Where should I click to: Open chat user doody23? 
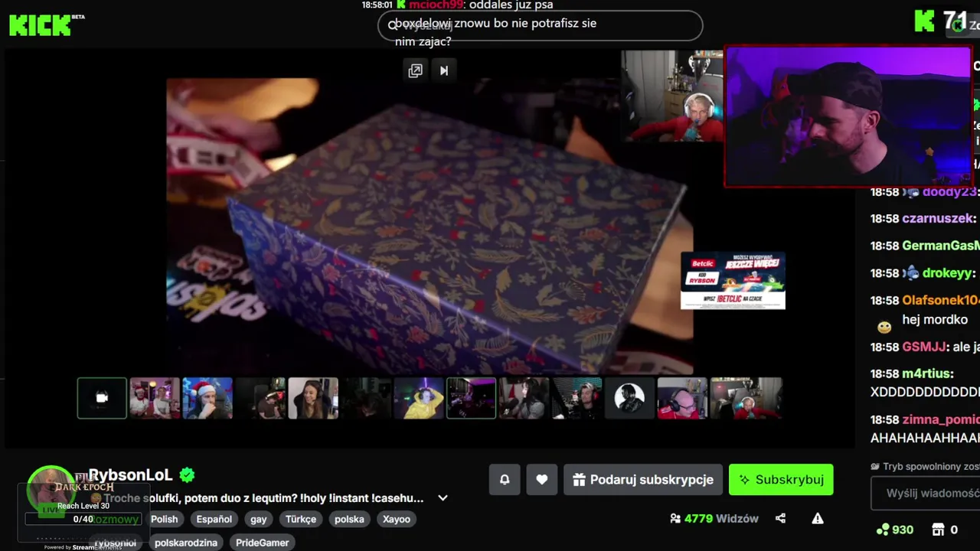point(949,192)
